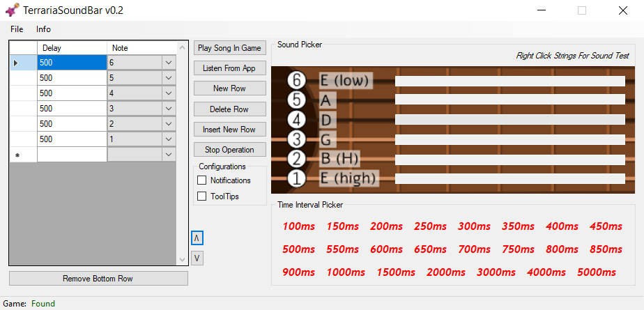Pick the 100ms time interval
The width and height of the screenshot is (644, 310).
point(299,226)
